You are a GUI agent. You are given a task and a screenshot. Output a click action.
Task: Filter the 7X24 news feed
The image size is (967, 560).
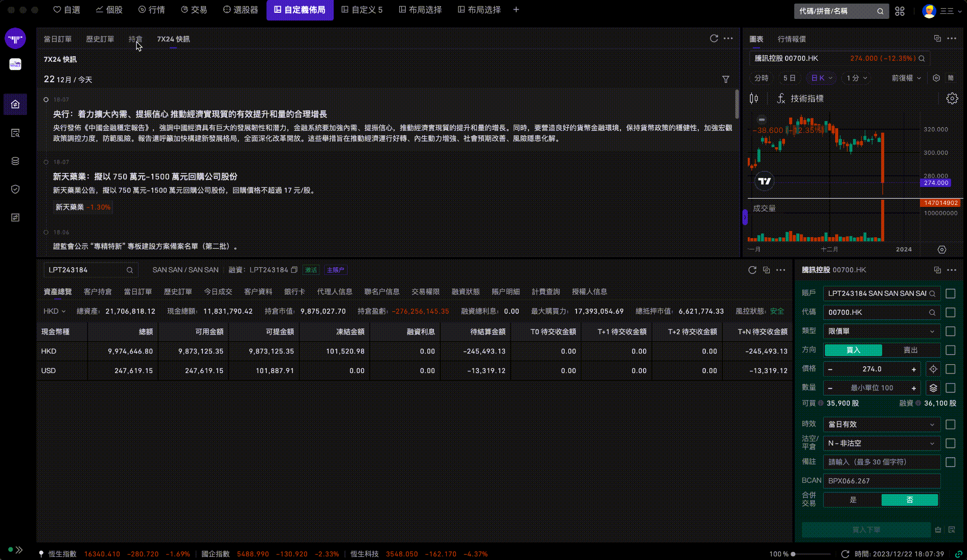pyautogui.click(x=726, y=79)
